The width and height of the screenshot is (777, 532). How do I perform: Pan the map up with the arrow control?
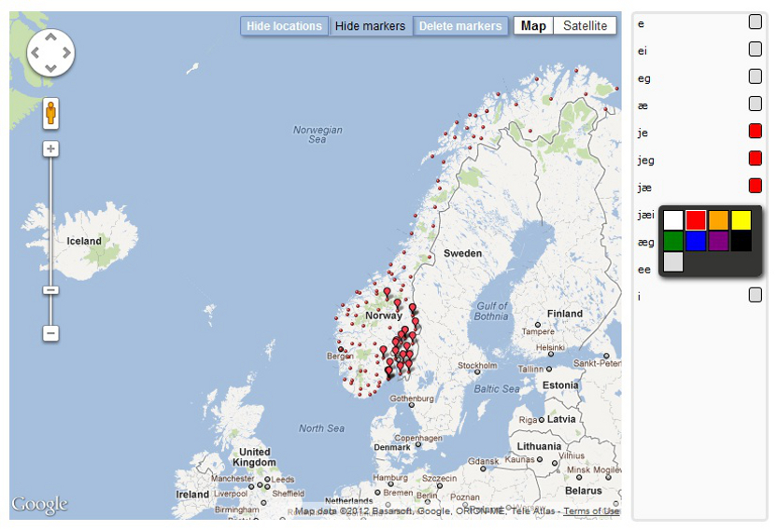(x=51, y=38)
